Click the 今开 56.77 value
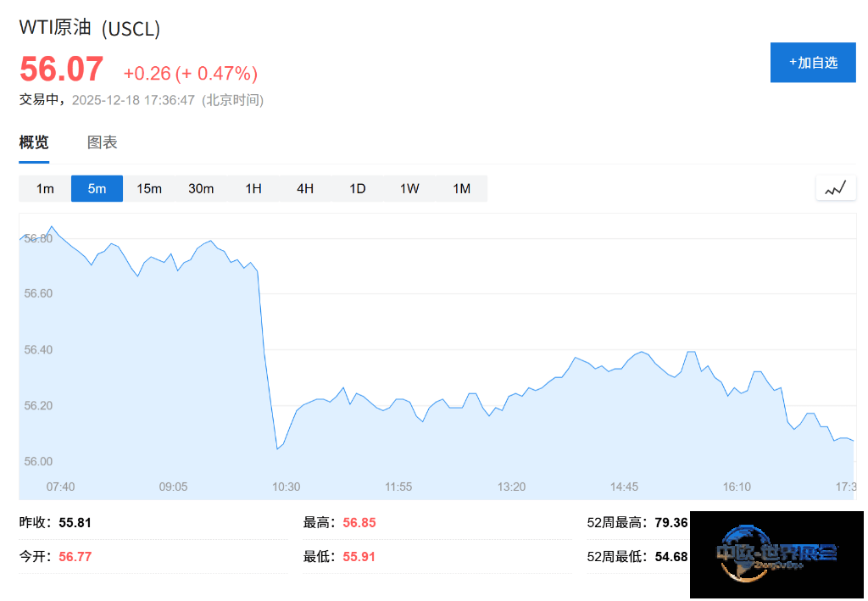 (75, 557)
